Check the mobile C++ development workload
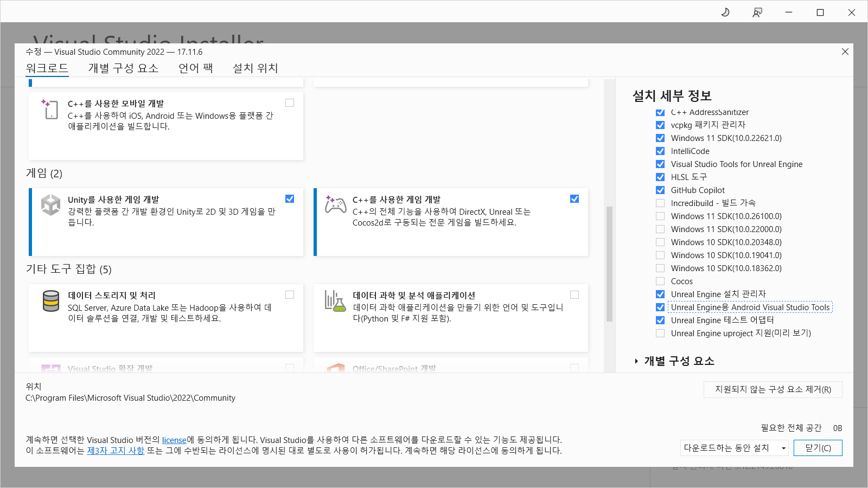Image resolution: width=868 pixels, height=488 pixels. click(x=290, y=103)
